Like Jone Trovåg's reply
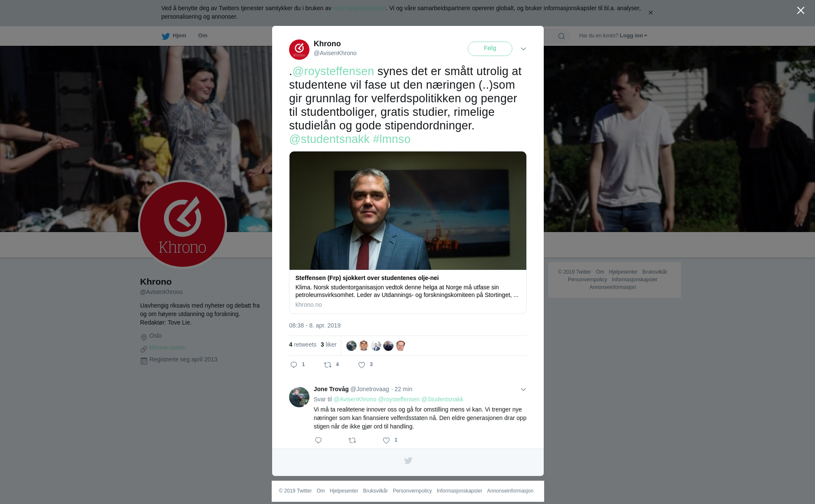 pos(386,440)
